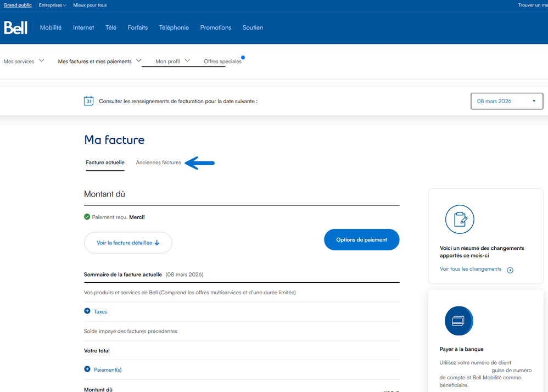Click Trouver un magasin link at top right
Image resolution: width=548 pixels, height=392 pixels.
coord(533,5)
